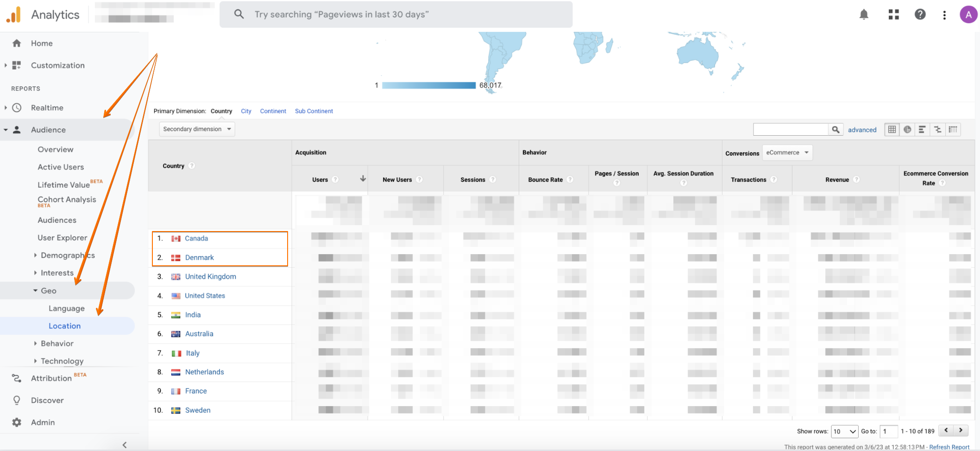Select City primary dimension

(246, 111)
